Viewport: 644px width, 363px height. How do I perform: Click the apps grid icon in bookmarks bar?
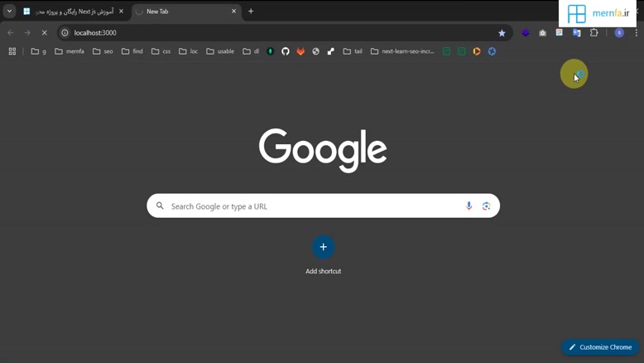coord(12,51)
